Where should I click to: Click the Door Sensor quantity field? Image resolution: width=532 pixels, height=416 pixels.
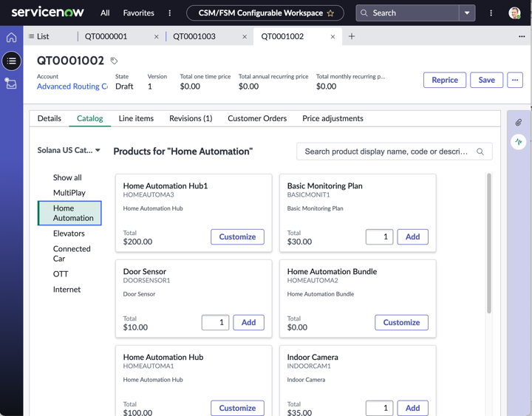click(215, 322)
